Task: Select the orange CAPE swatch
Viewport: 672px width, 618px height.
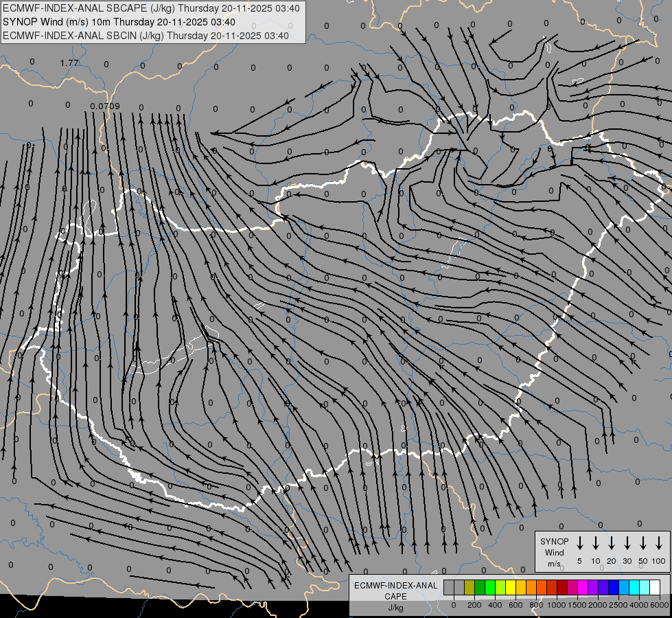Action: [x=531, y=587]
